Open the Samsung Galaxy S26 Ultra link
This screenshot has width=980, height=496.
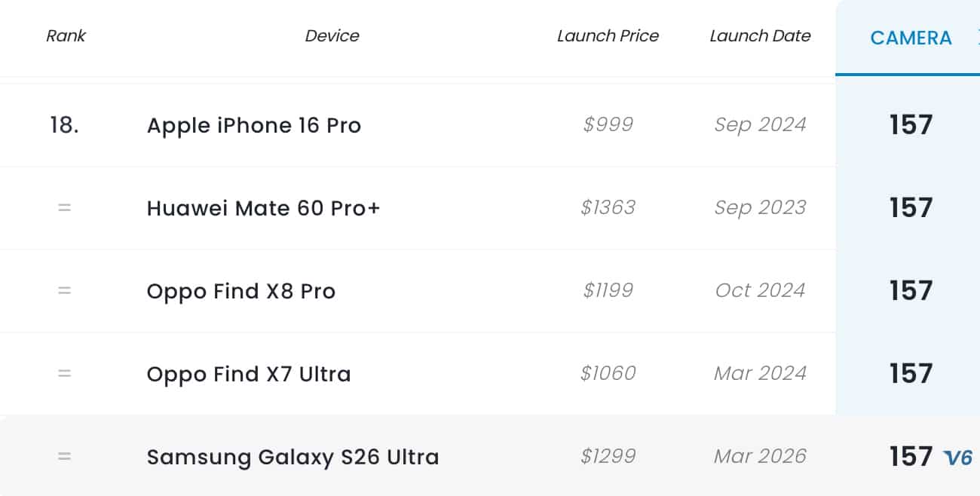(x=292, y=457)
